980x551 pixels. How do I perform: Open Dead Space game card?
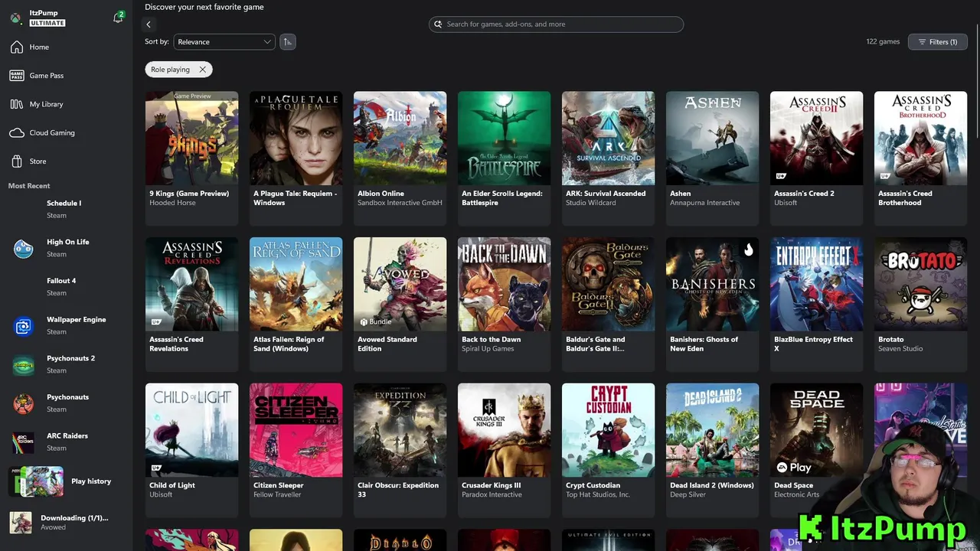pyautogui.click(x=816, y=450)
